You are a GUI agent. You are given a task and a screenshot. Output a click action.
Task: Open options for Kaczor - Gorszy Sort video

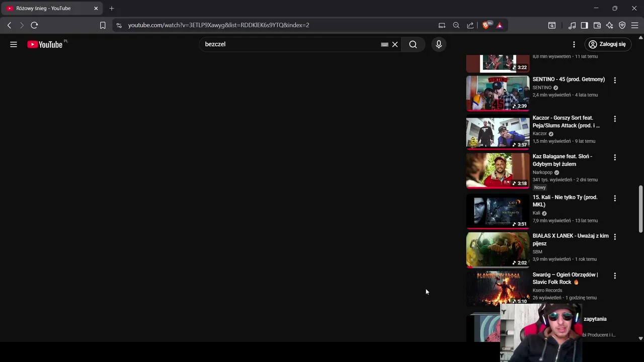pos(614,119)
